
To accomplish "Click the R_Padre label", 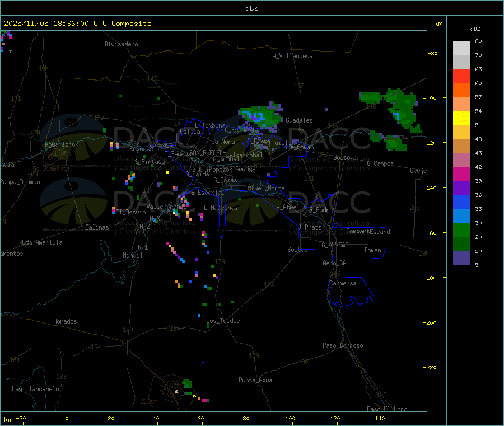I will (x=321, y=210).
